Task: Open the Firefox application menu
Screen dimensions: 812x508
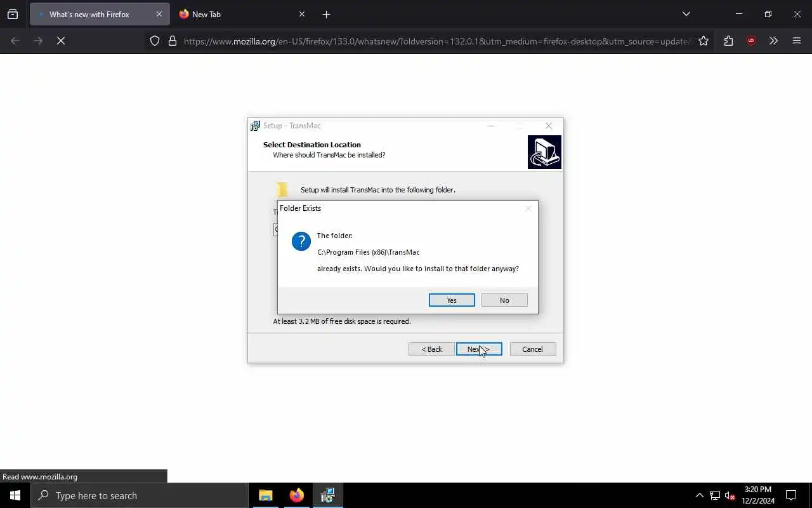Action: coord(797,41)
